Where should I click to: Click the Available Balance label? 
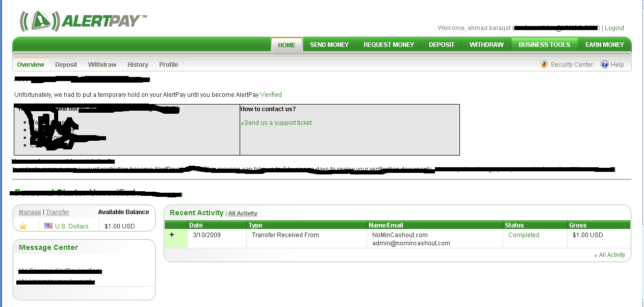[124, 212]
